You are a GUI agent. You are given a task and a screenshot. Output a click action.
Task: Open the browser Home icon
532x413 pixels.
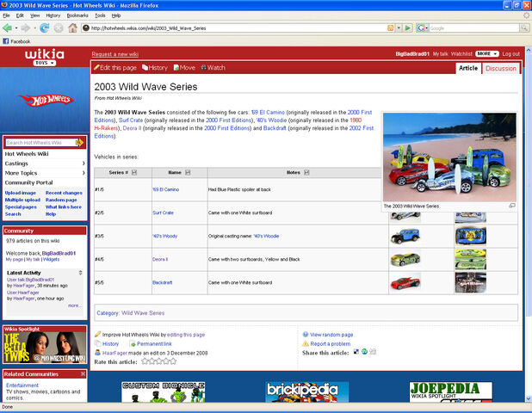point(72,28)
